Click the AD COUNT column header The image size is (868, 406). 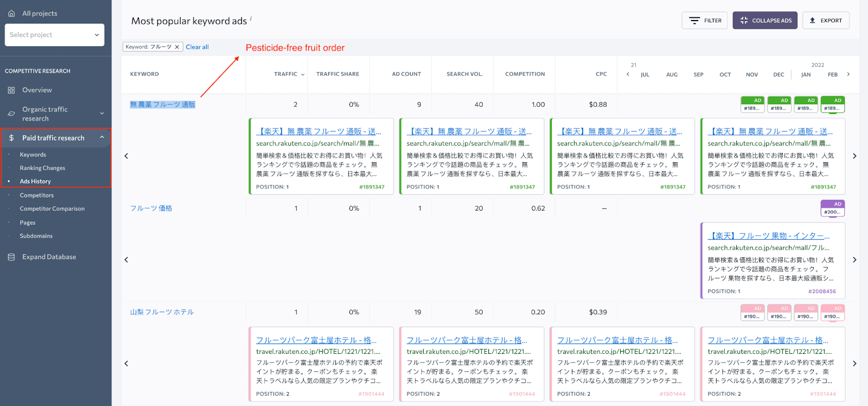click(x=406, y=74)
